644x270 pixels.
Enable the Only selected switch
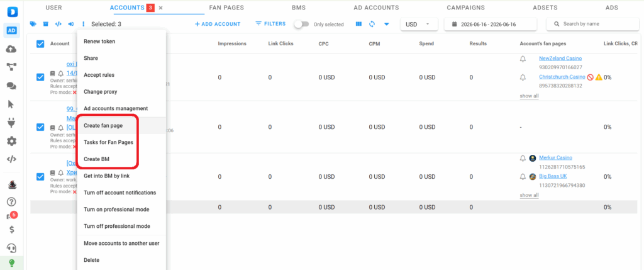pyautogui.click(x=301, y=24)
